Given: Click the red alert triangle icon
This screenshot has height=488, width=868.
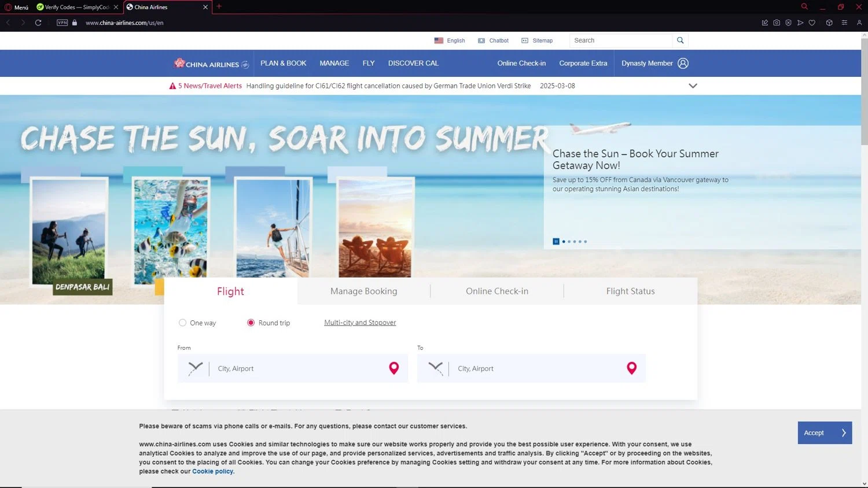Looking at the screenshot, I should [x=172, y=86].
